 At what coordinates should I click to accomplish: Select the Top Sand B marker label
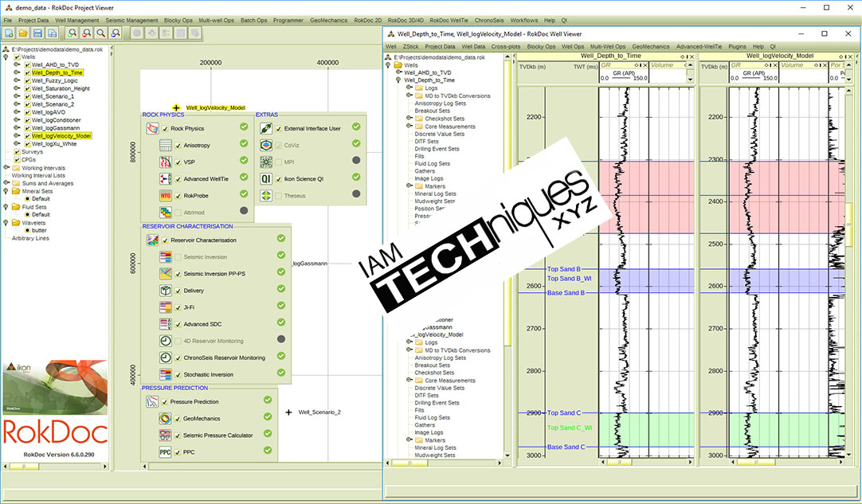pyautogui.click(x=563, y=269)
